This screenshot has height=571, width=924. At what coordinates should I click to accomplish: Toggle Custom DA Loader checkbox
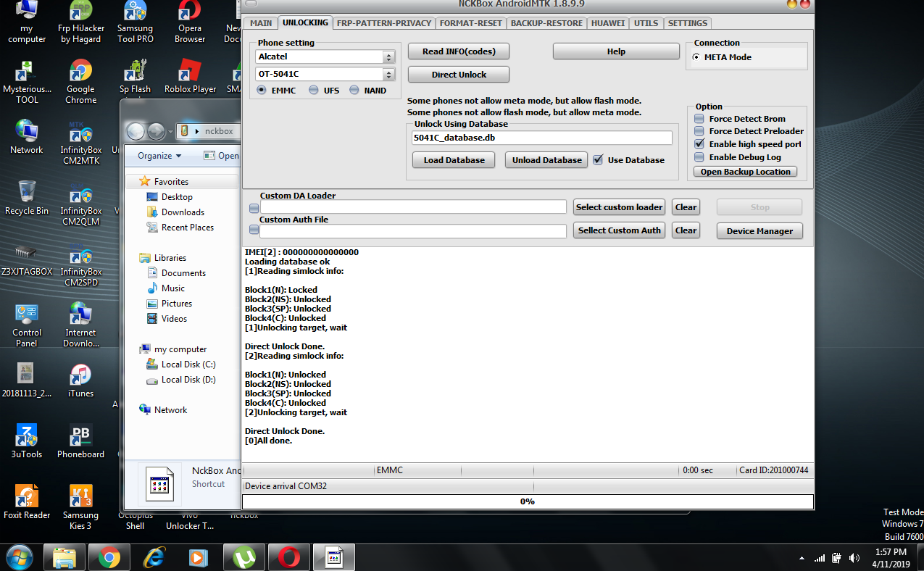click(x=254, y=207)
